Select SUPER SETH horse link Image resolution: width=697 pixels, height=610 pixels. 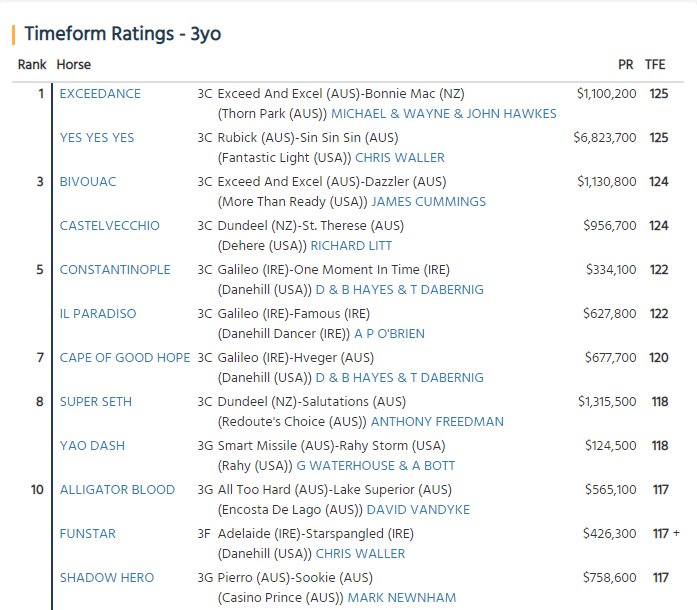(x=96, y=402)
